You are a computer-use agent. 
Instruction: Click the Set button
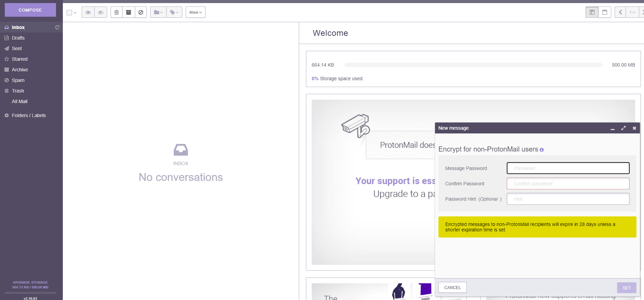tap(627, 288)
